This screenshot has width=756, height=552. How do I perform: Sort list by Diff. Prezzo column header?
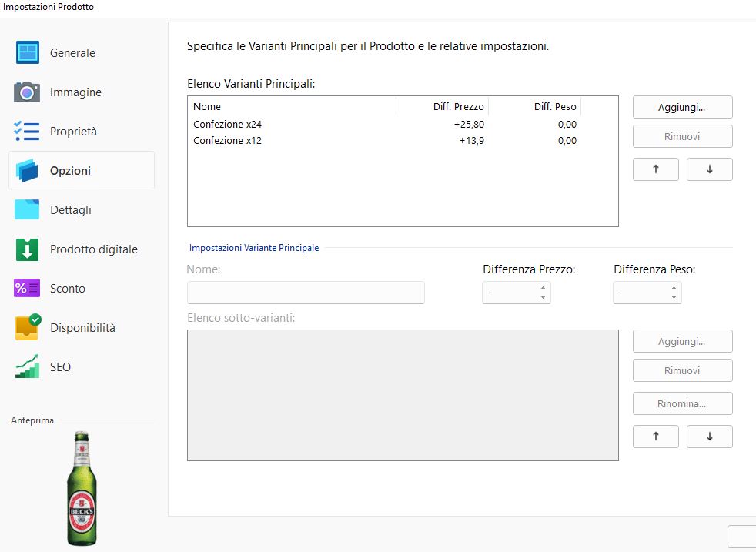tap(457, 107)
